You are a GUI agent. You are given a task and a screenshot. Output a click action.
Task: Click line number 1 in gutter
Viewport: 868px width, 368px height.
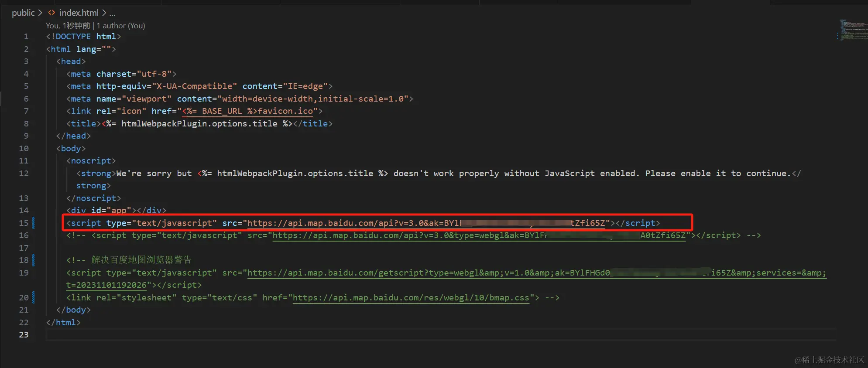click(x=26, y=37)
